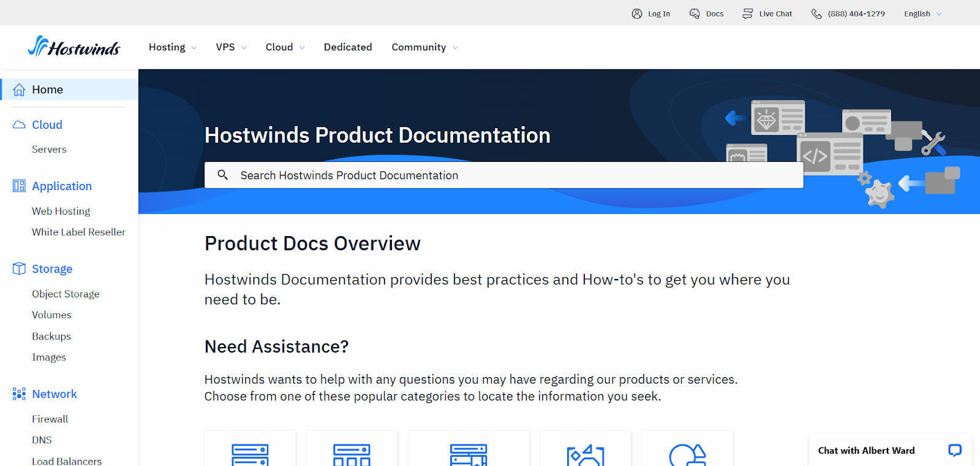Expand the VPS menu chevron

pos(244,48)
